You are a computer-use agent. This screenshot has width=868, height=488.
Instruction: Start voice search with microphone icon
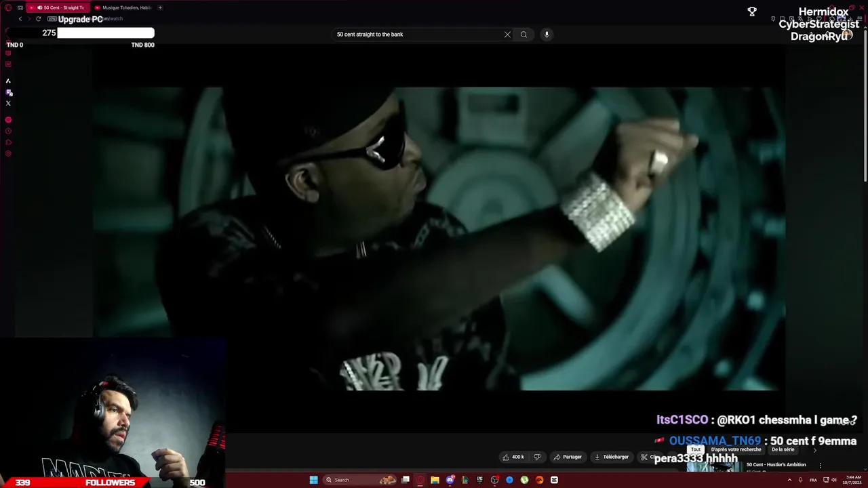click(547, 35)
